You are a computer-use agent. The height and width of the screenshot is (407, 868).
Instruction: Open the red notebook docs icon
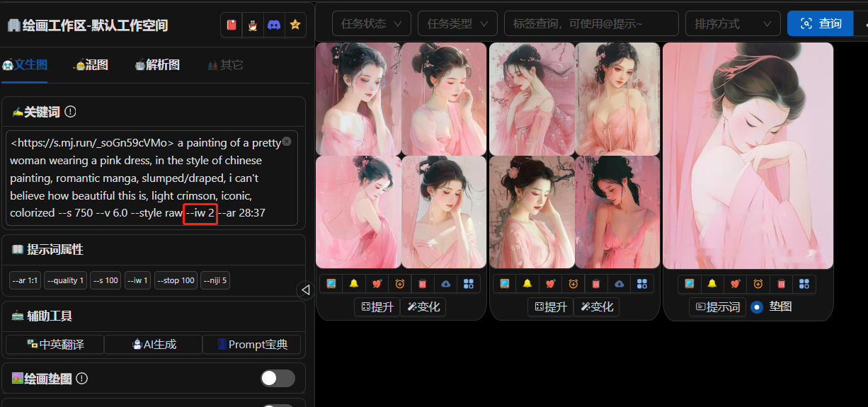pyautogui.click(x=232, y=25)
